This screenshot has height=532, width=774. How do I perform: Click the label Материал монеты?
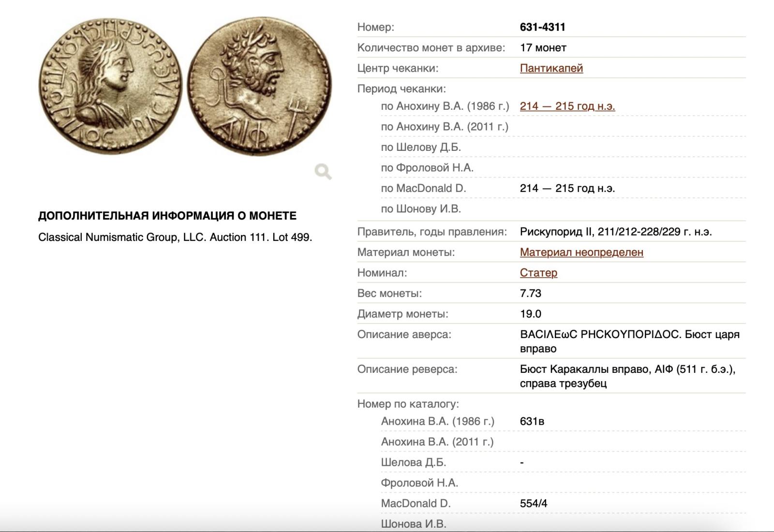406,252
